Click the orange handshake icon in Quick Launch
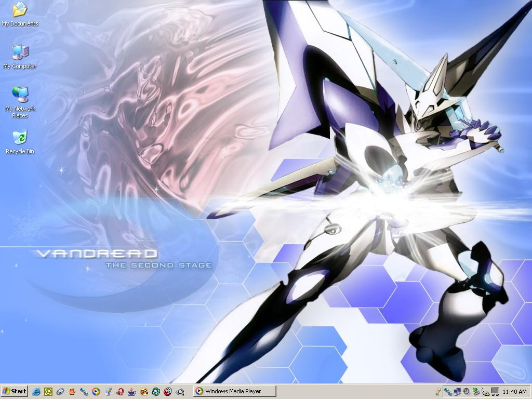This screenshot has width=532, height=399. pyautogui.click(x=144, y=392)
